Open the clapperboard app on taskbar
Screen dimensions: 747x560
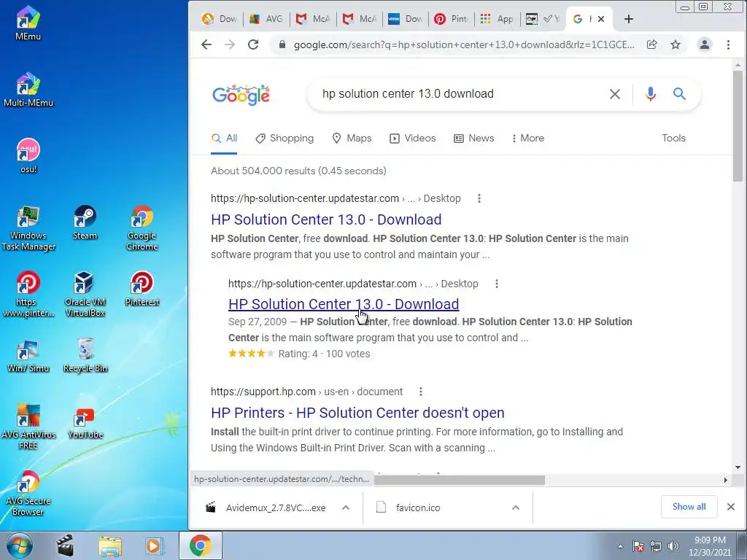coord(65,545)
